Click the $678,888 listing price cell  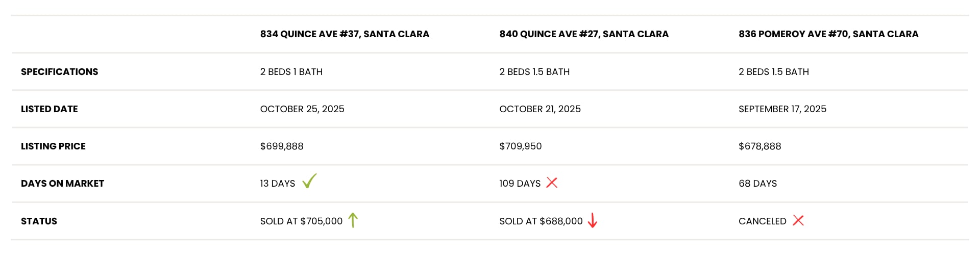(760, 146)
